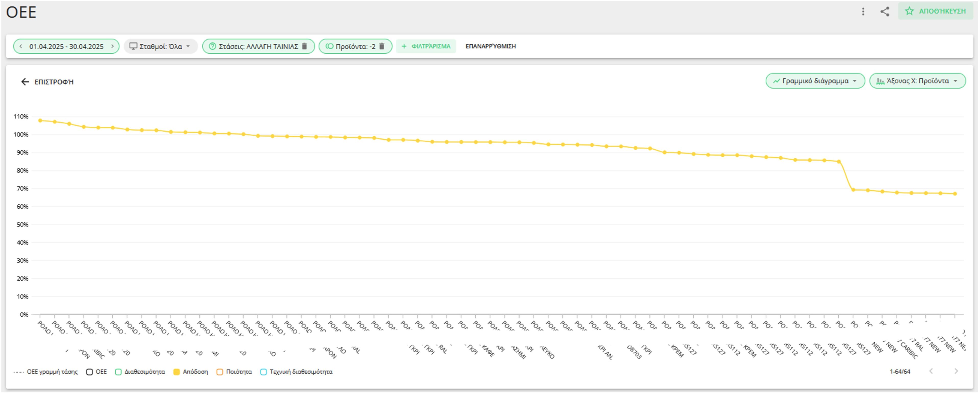Viewport: 980px width, 394px height.
Task: Click the question mark icon on the Στάσεις filter
Action: 212,46
